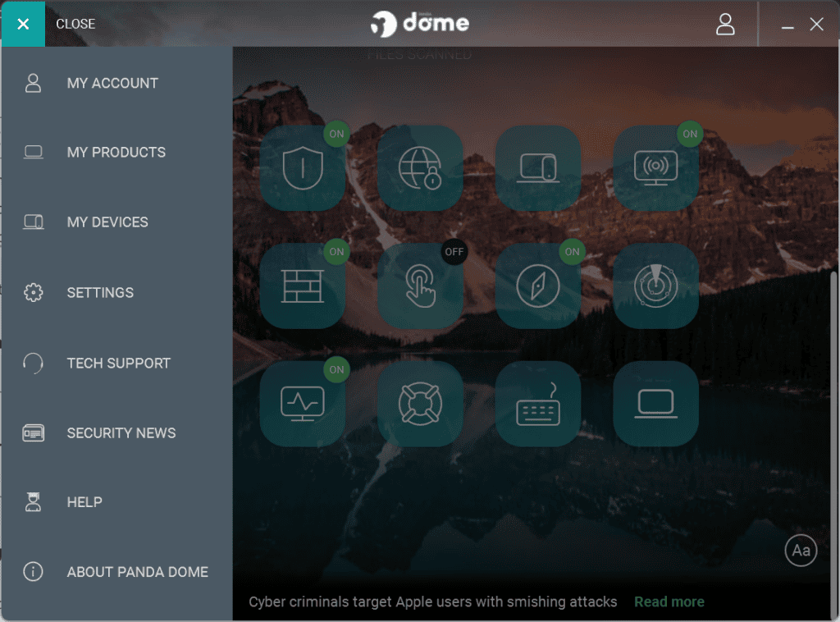840x622 pixels.
Task: Toggle the ON badge on Firewall tile
Action: coord(336,252)
